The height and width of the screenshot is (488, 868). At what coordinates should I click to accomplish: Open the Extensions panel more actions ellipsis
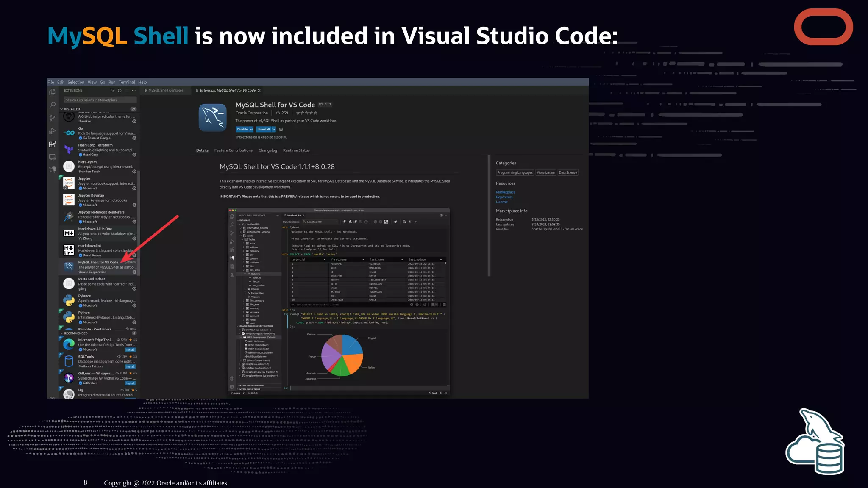(x=134, y=90)
